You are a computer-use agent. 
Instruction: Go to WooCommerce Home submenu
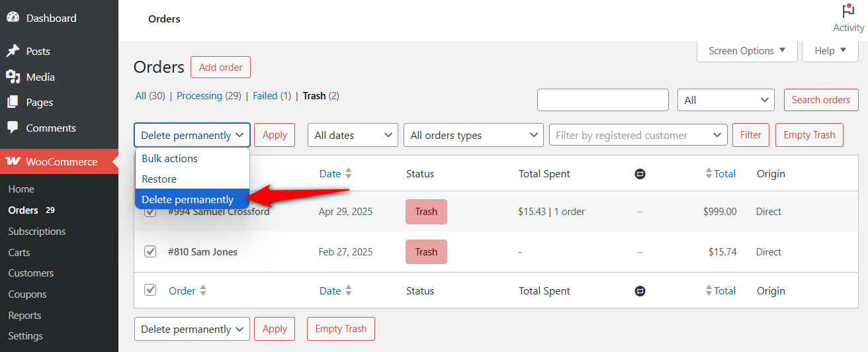(x=21, y=189)
